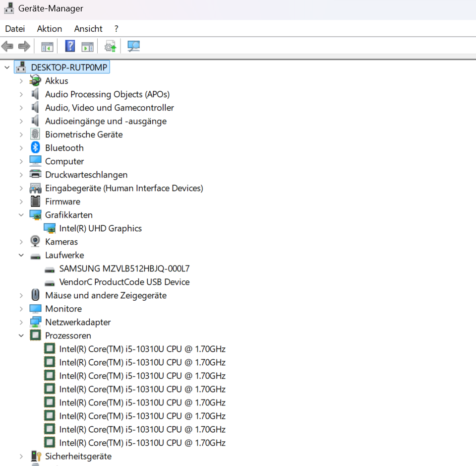Collapse the Laufwerke category
The height and width of the screenshot is (466, 476).
(21, 255)
